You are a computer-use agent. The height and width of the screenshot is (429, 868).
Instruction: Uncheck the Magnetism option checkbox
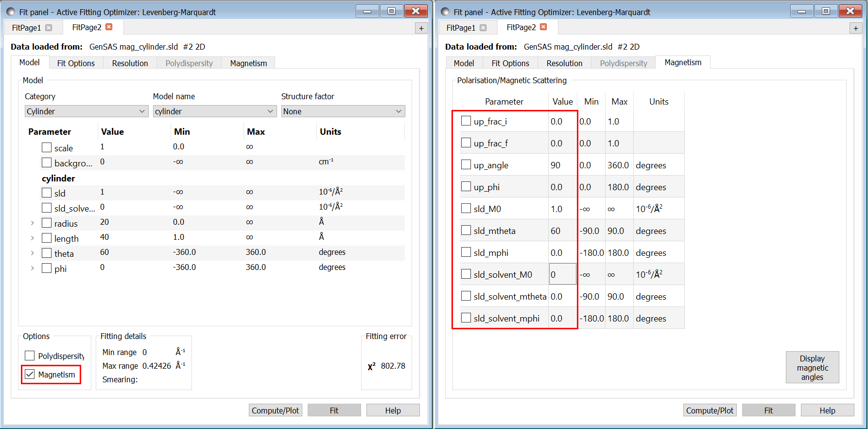point(30,374)
